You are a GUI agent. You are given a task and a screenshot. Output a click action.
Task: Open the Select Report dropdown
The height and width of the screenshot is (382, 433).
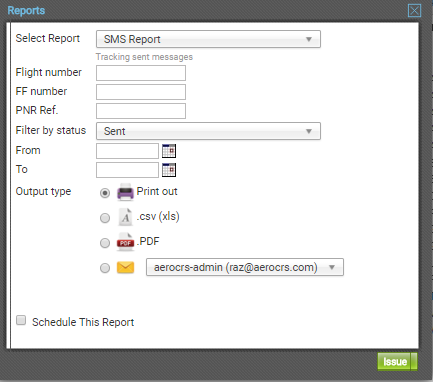[208, 39]
